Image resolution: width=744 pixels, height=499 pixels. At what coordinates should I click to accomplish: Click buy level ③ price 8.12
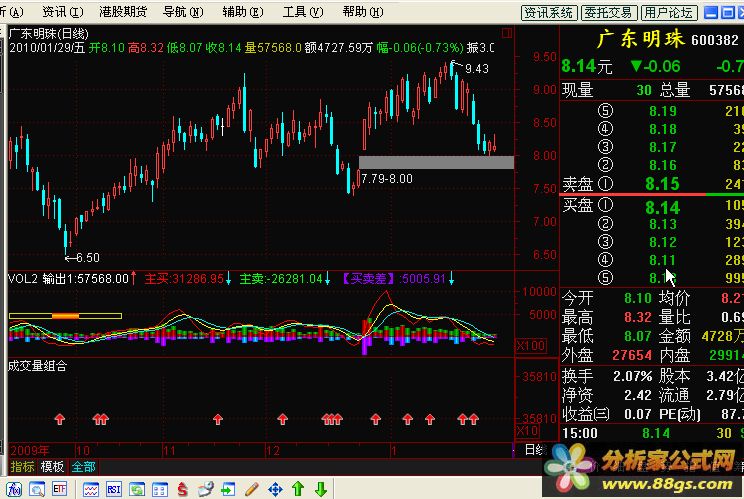pyautogui.click(x=663, y=242)
